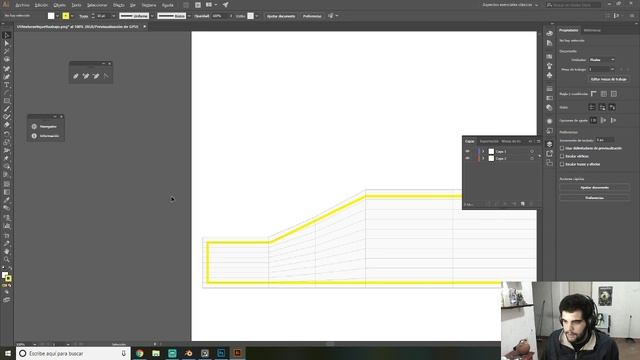This screenshot has width=640, height=360.
Task: Open the Uniforme stroke profile dropdown
Action: tap(152, 16)
